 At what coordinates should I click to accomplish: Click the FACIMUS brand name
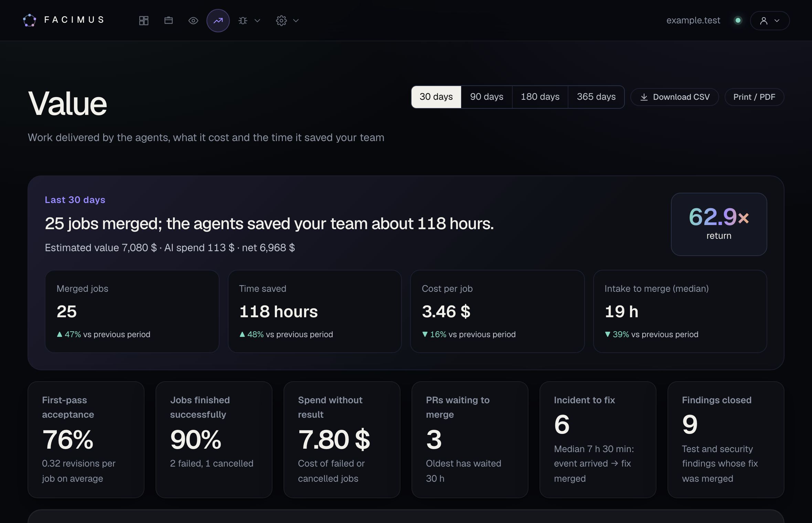tap(74, 20)
